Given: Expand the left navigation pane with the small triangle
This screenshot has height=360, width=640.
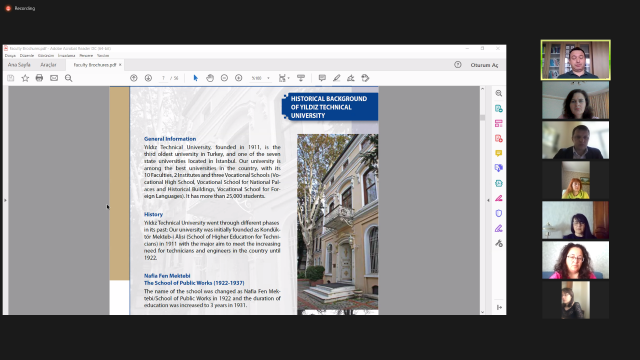Looking at the screenshot, I should tap(5, 200).
